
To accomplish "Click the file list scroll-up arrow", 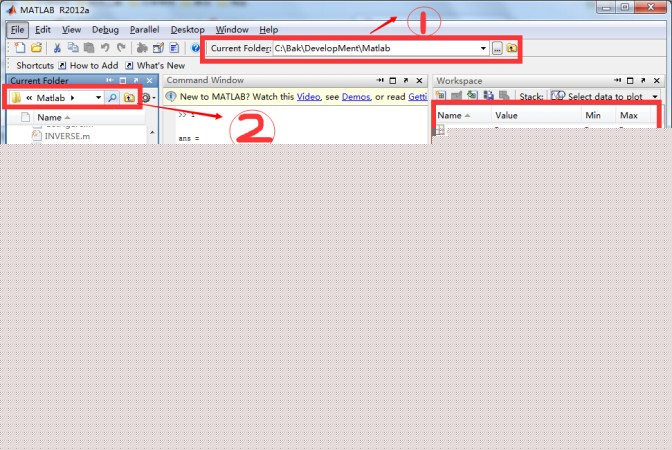I will coord(152,132).
